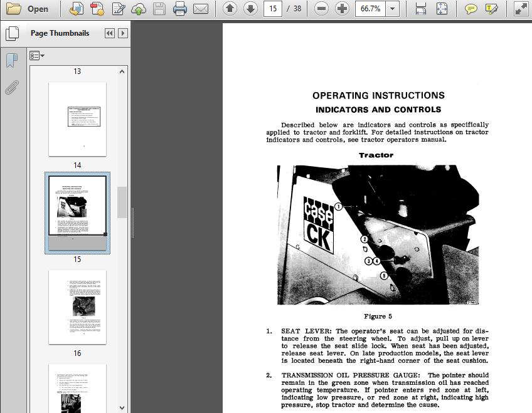Click the Page Thumbnails panel title
Screen dimensions: 532x413
coord(60,33)
